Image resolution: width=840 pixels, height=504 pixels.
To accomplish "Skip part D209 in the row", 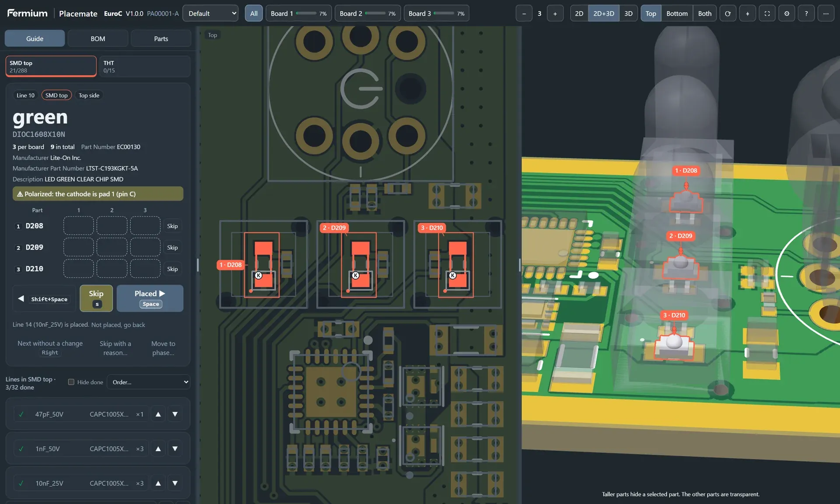I will 172,248.
